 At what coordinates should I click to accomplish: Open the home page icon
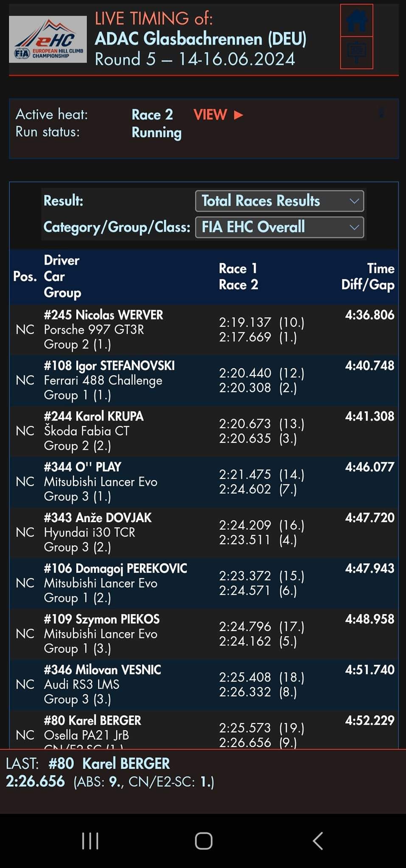(x=356, y=21)
